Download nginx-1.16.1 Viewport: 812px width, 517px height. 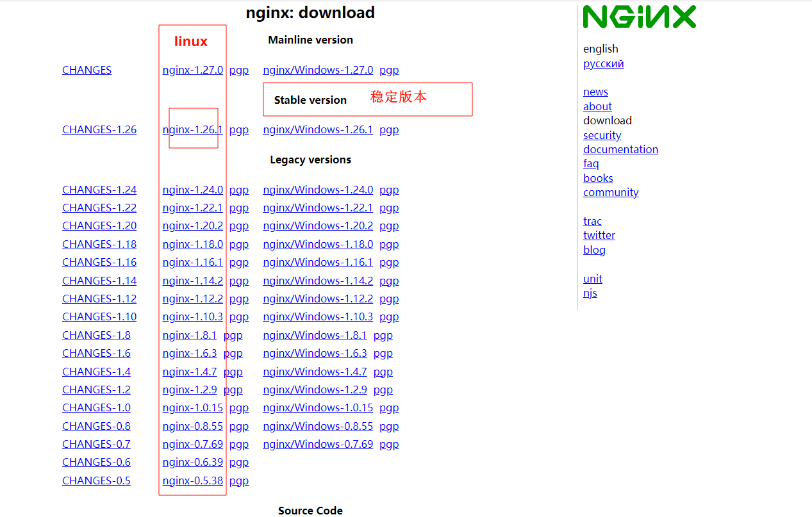pos(193,262)
